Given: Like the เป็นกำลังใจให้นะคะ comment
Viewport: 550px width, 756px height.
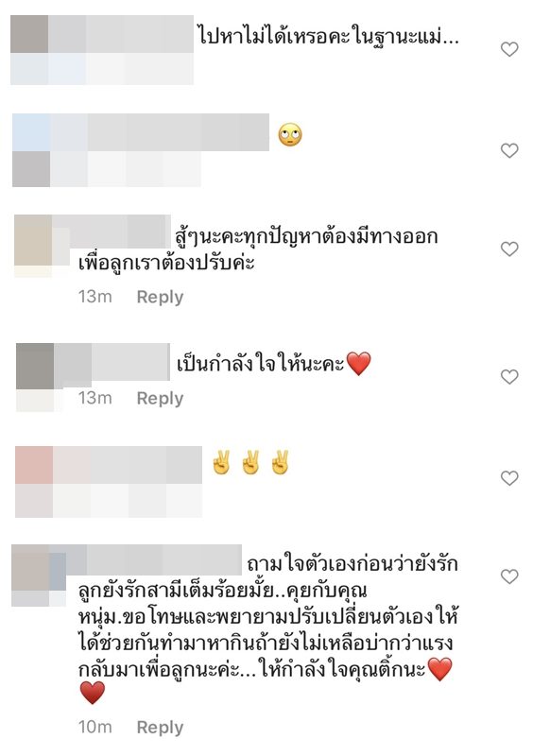Looking at the screenshot, I should pos(509,376).
